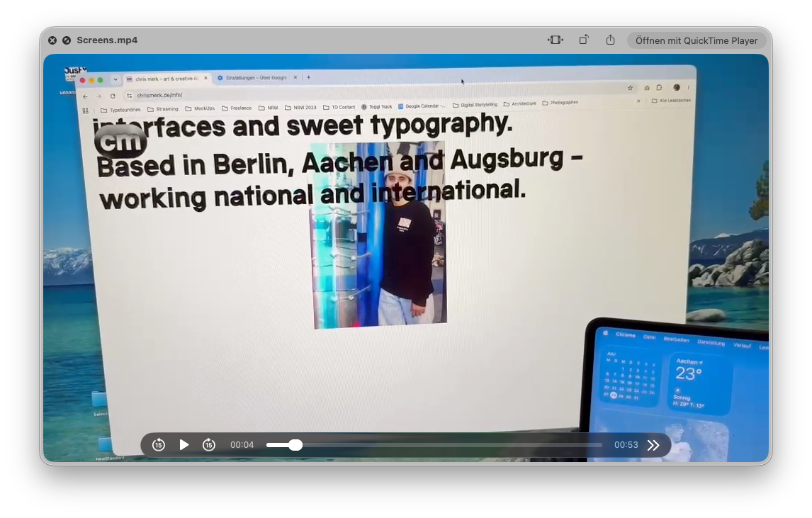
Task: Expand the bookmarks overflow chevron
Action: [638, 101]
